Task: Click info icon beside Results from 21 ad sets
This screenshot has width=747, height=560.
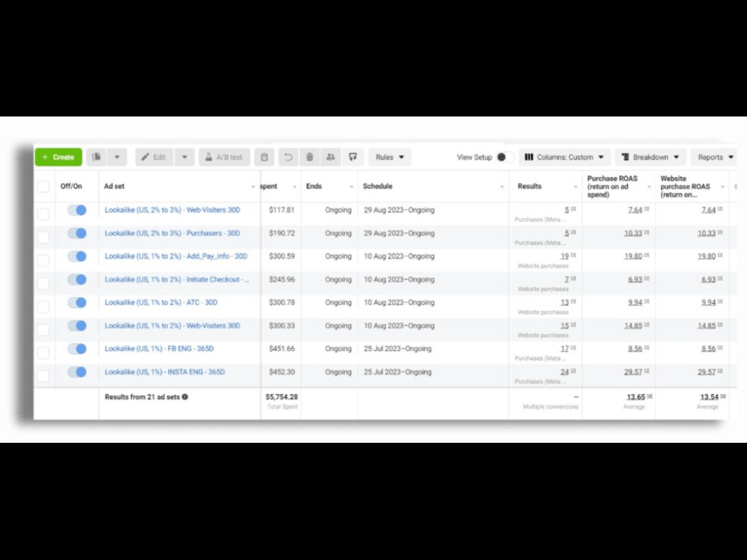Action: [185, 396]
